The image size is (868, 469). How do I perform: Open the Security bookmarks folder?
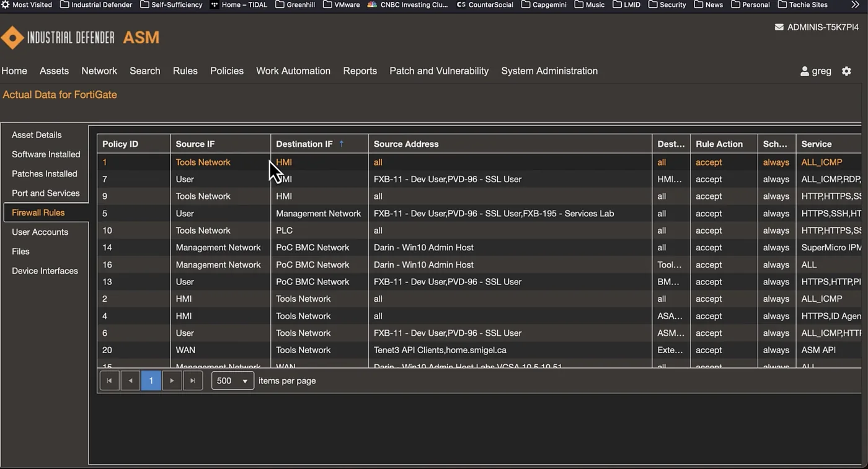tap(667, 4)
